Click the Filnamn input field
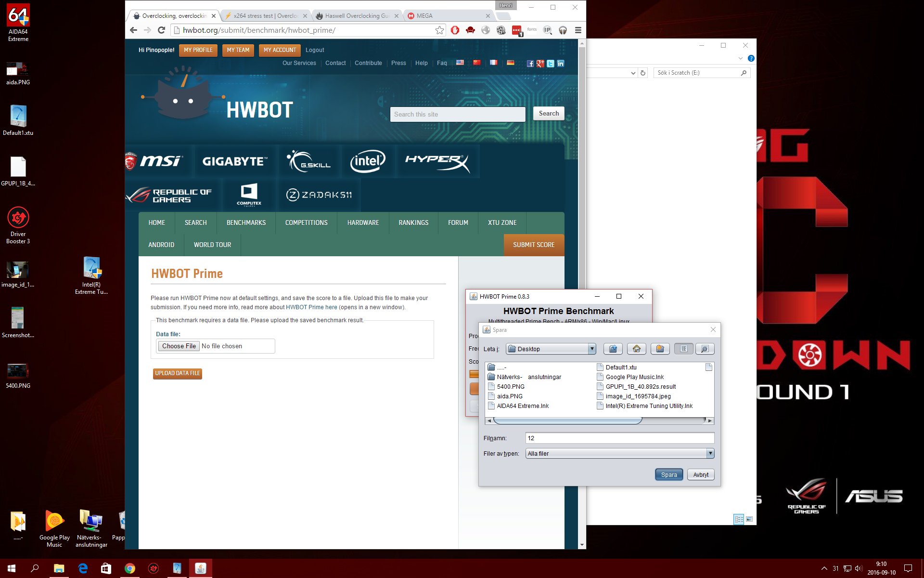Screen dimensions: 924x578 tap(620, 438)
